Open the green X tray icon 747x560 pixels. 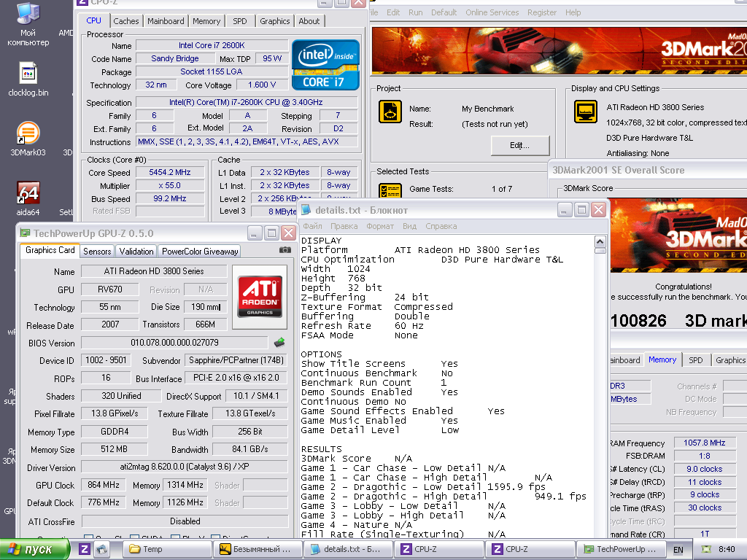[x=706, y=550]
